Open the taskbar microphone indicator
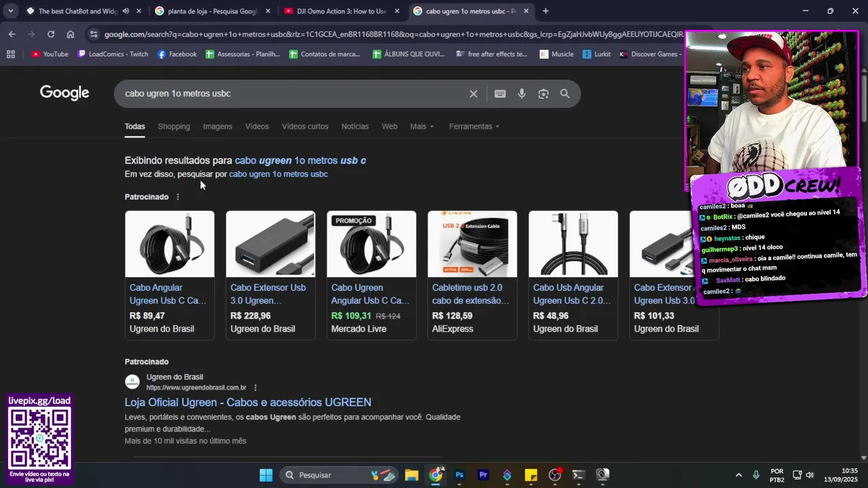The image size is (868, 488). [756, 475]
